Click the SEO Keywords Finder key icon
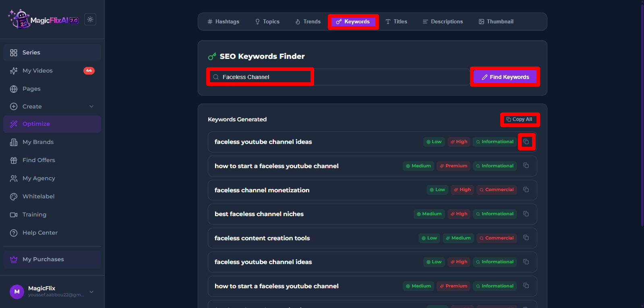The image size is (644, 308). 212,56
